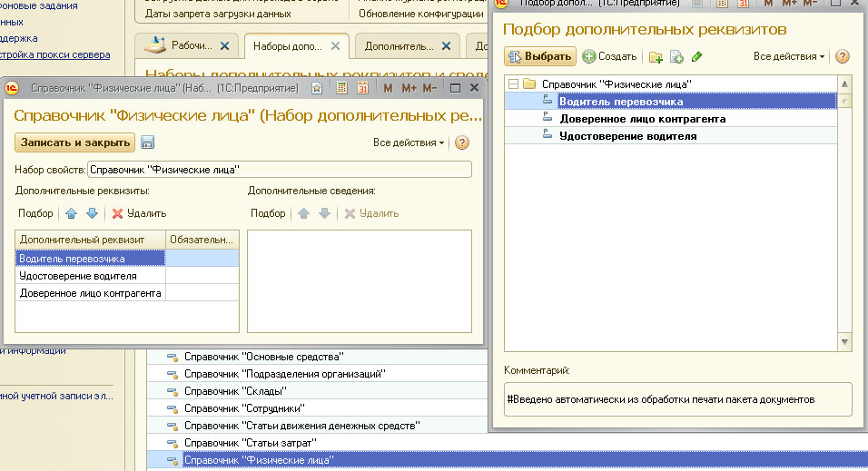The height and width of the screenshot is (471, 868).
Task: Click the 1C logo in the Набор title bar
Action: tap(12, 88)
